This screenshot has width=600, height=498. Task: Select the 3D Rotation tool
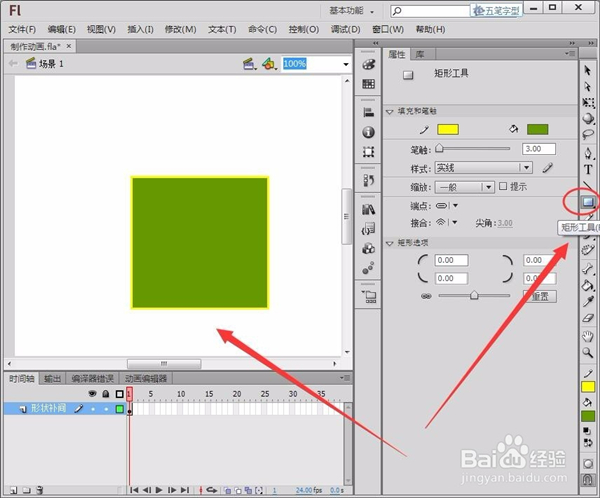click(588, 119)
